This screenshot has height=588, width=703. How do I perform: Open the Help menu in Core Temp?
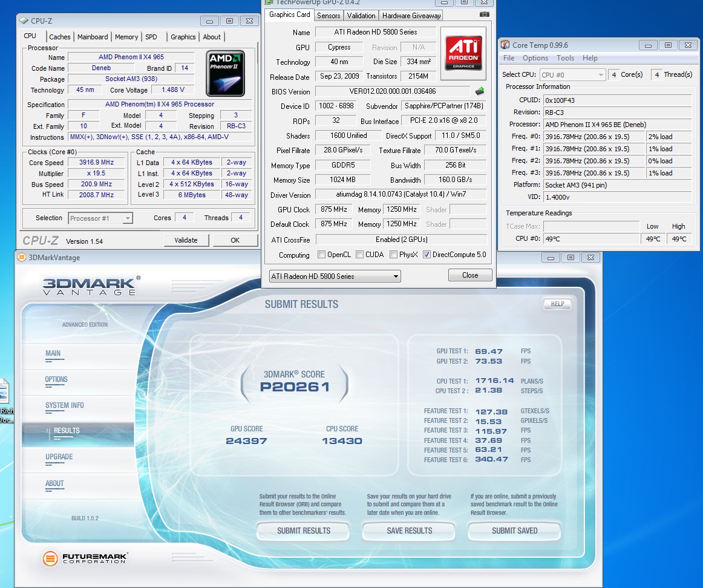(590, 58)
